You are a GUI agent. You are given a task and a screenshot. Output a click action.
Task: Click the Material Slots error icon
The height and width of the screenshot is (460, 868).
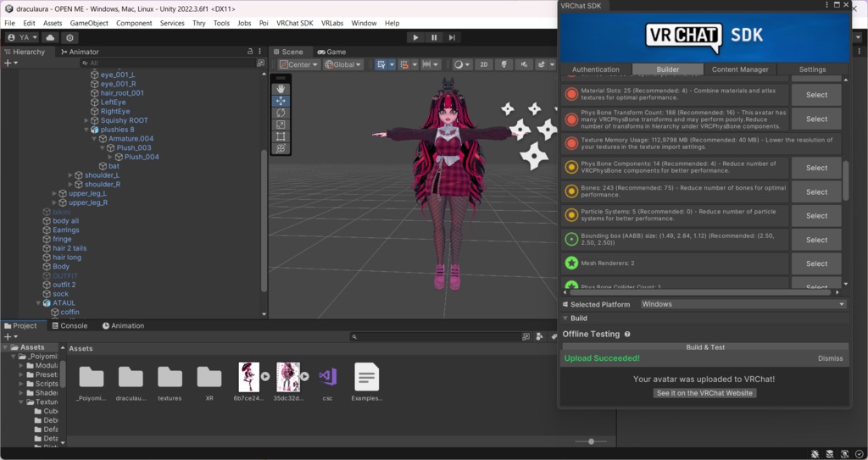tap(571, 94)
